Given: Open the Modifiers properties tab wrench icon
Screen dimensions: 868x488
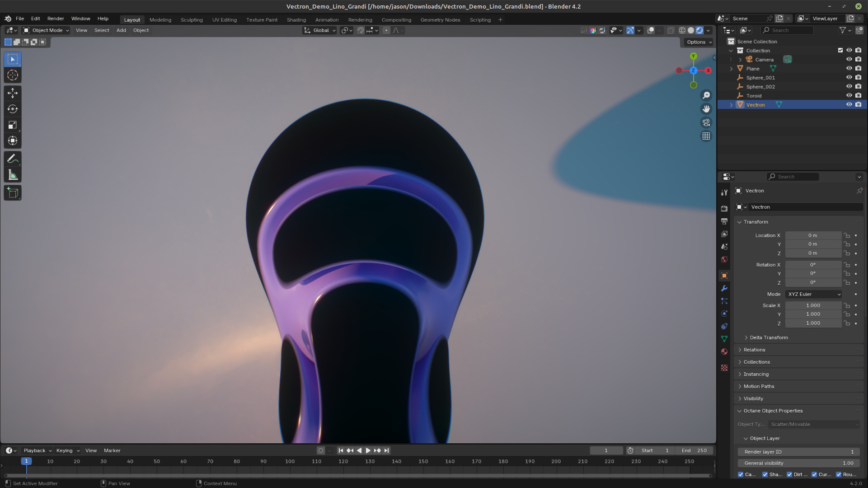Looking at the screenshot, I should coord(724,288).
